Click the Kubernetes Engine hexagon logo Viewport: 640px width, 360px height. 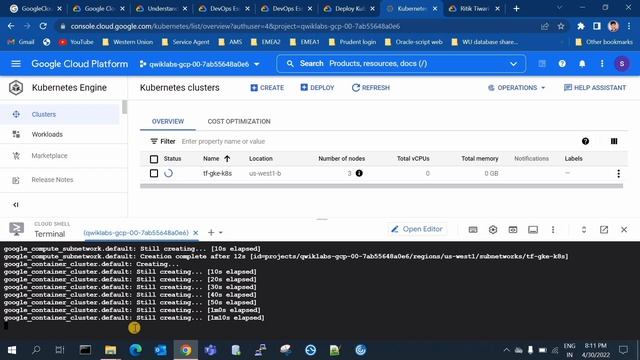(16, 88)
